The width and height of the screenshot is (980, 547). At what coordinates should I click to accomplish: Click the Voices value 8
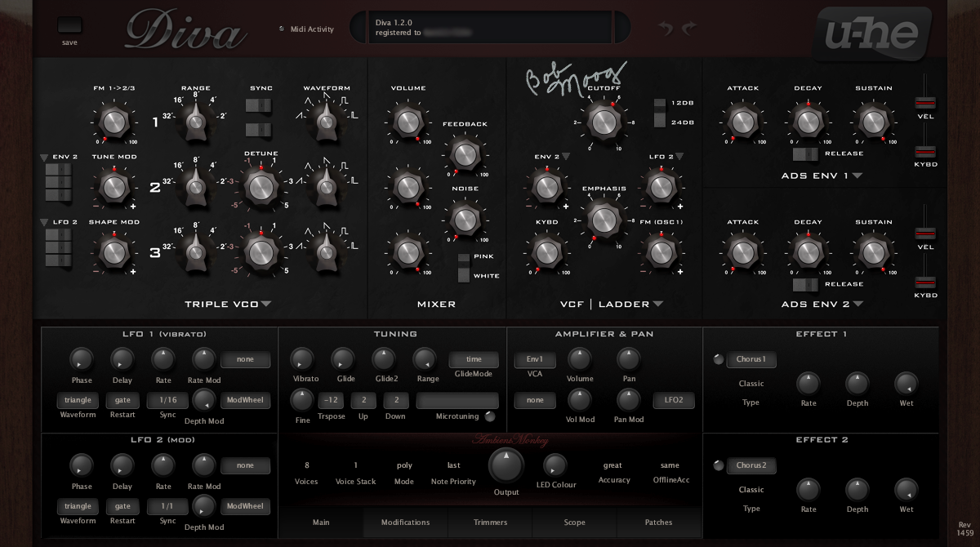306,465
